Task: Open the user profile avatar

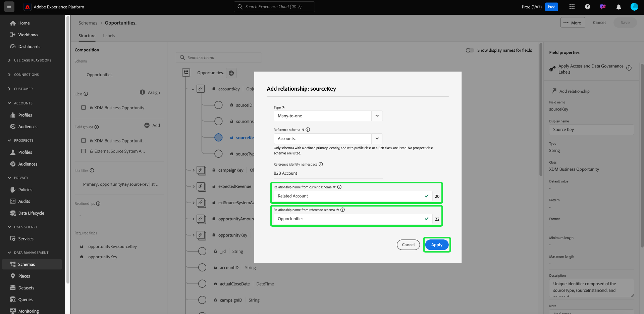Action: tap(634, 7)
